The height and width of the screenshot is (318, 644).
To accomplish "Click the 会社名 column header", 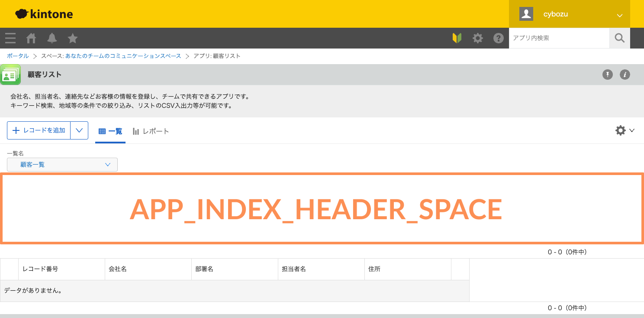I will click(x=148, y=269).
